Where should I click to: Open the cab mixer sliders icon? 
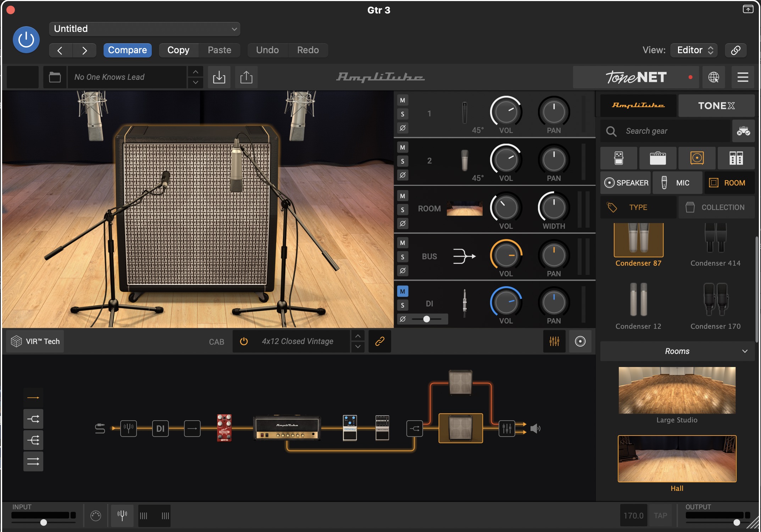click(x=554, y=341)
